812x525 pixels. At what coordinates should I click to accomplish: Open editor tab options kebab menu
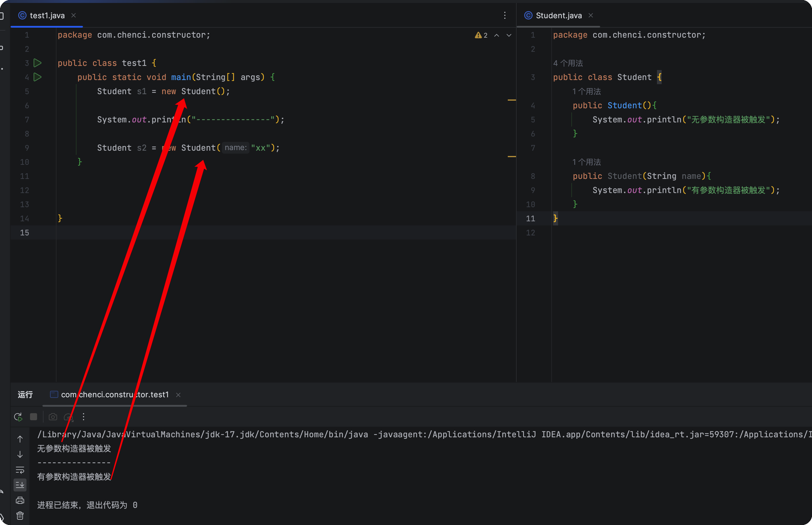click(505, 15)
